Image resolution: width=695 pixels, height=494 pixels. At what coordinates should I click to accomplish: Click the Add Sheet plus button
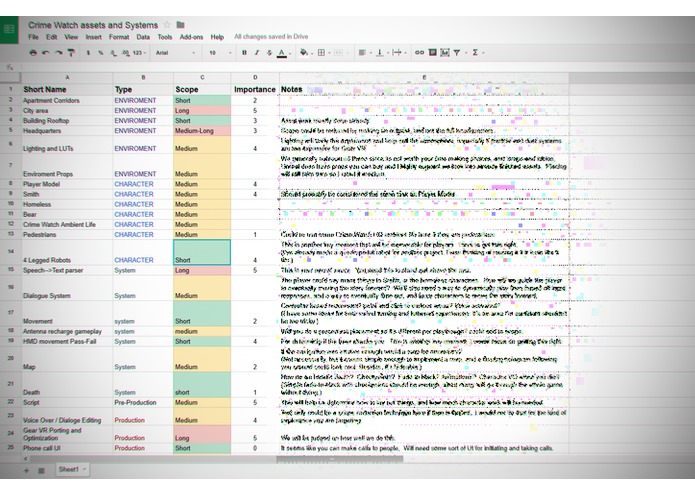(27, 471)
